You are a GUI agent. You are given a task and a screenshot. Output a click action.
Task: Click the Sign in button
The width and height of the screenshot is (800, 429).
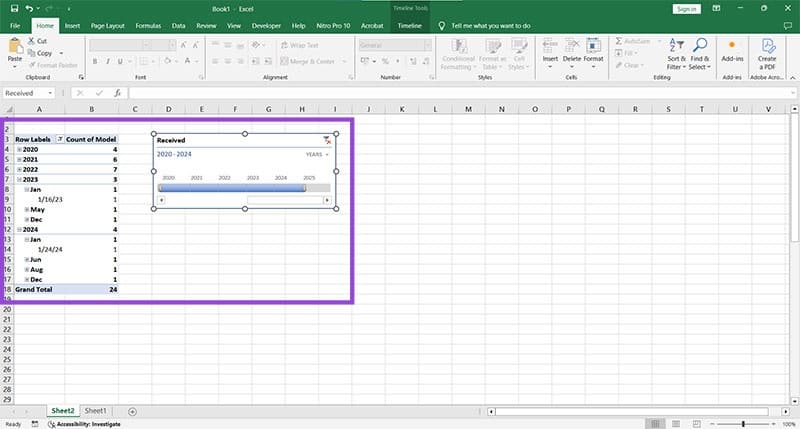[685, 8]
